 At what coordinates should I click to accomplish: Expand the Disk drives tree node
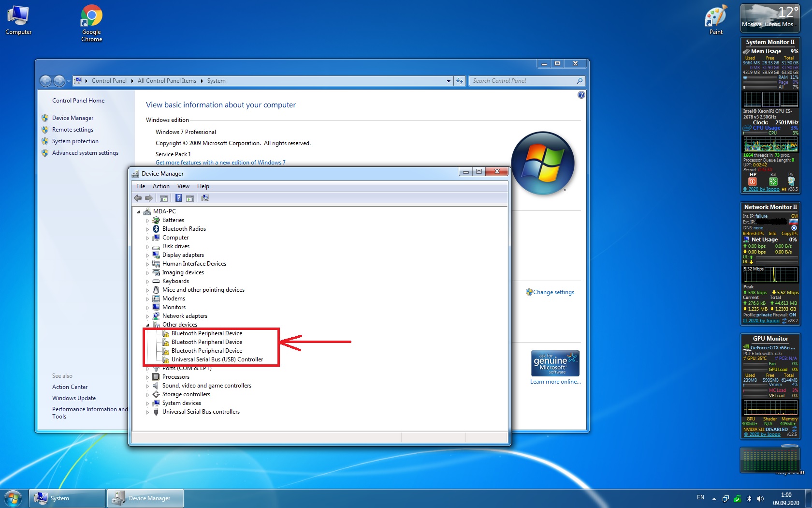point(148,247)
